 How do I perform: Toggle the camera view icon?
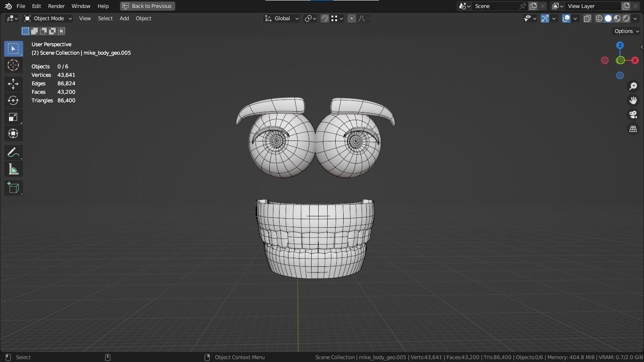point(633,115)
